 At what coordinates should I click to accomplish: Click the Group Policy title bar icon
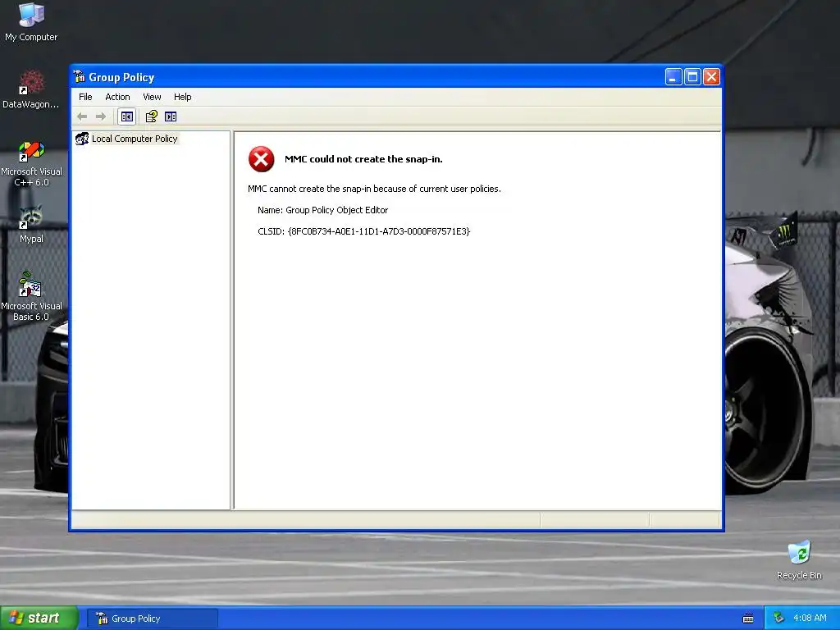pos(80,77)
